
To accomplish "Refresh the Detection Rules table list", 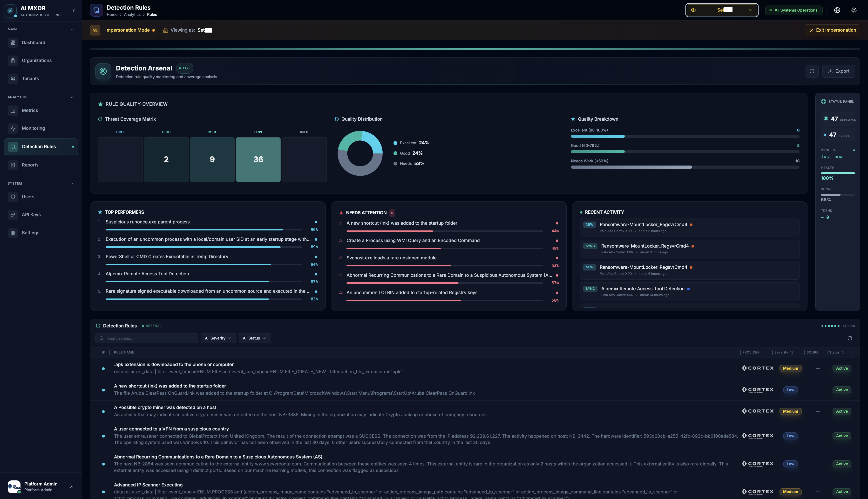I will 849,338.
